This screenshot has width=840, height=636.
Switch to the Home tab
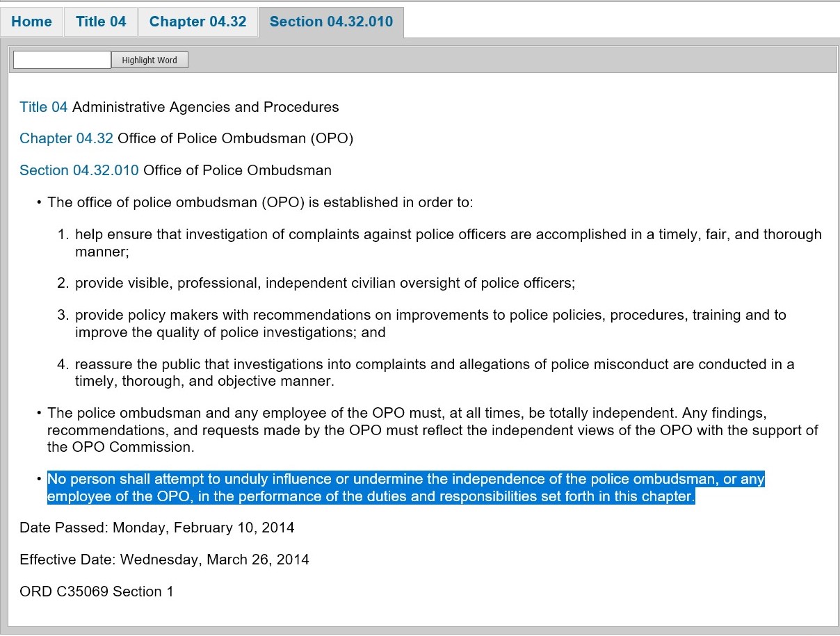(32, 22)
